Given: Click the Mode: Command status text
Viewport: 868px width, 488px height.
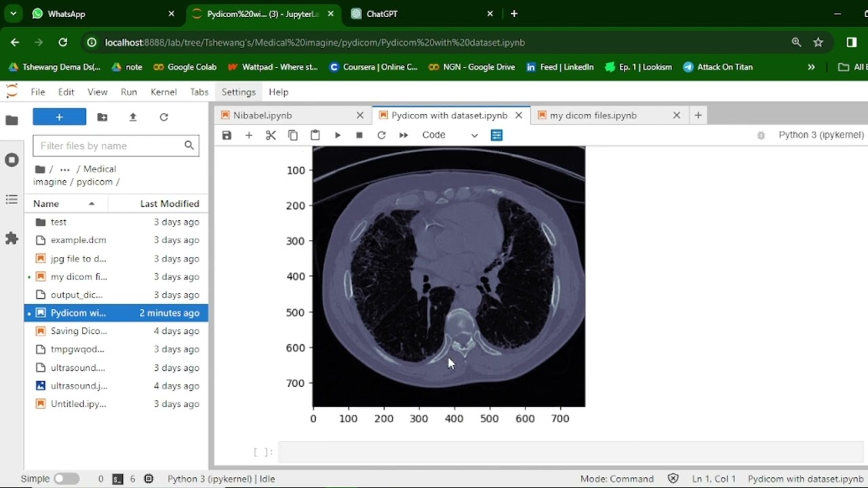Looking at the screenshot, I should (617, 479).
